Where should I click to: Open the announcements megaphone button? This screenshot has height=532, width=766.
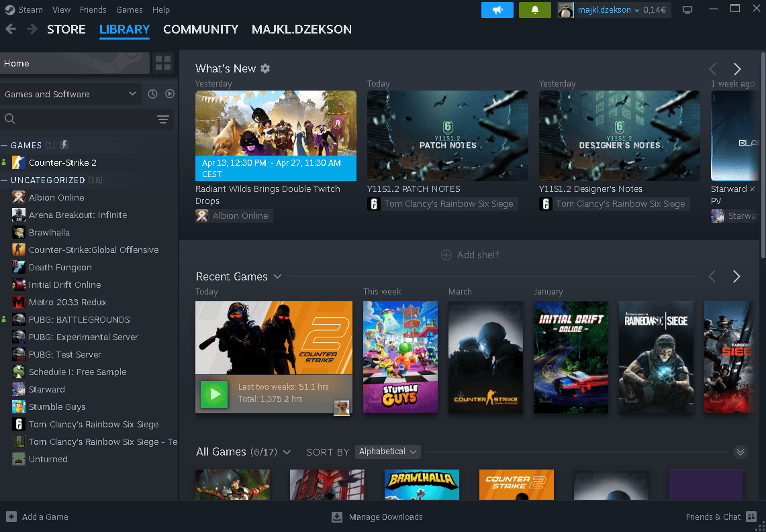[497, 10]
